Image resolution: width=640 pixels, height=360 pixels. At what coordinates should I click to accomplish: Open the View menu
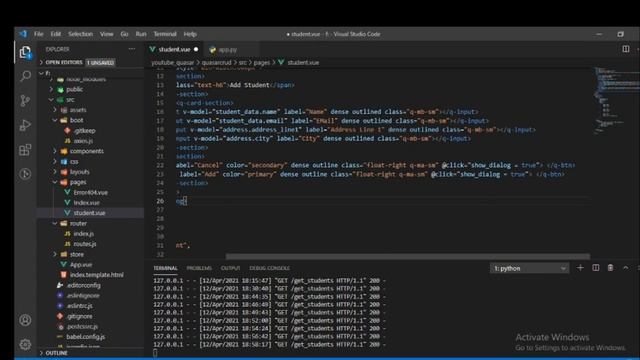point(107,34)
